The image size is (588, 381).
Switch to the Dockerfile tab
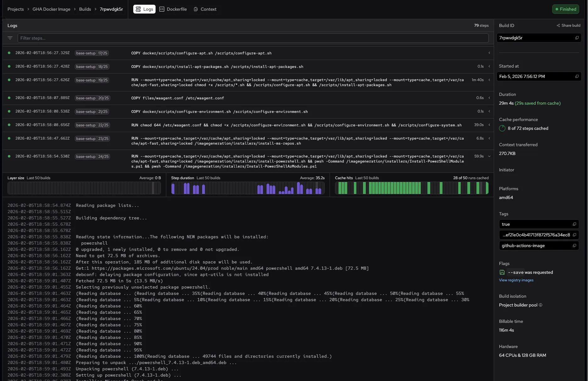click(x=173, y=9)
